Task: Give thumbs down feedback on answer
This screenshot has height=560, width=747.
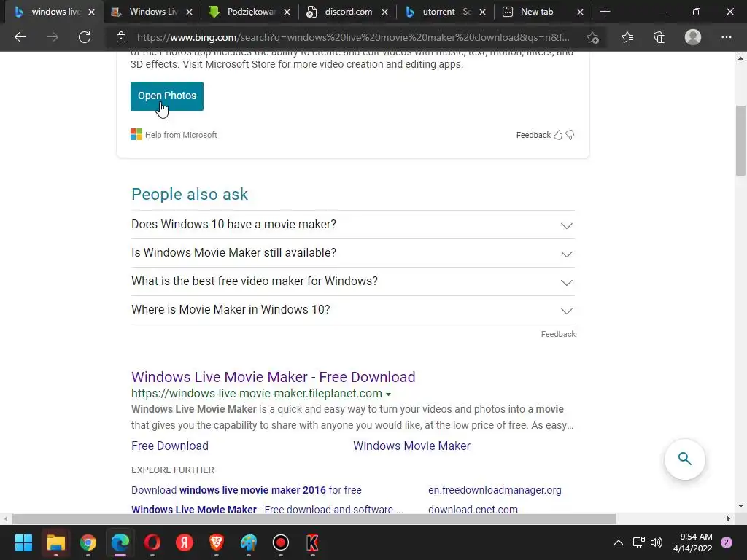Action: pyautogui.click(x=570, y=135)
